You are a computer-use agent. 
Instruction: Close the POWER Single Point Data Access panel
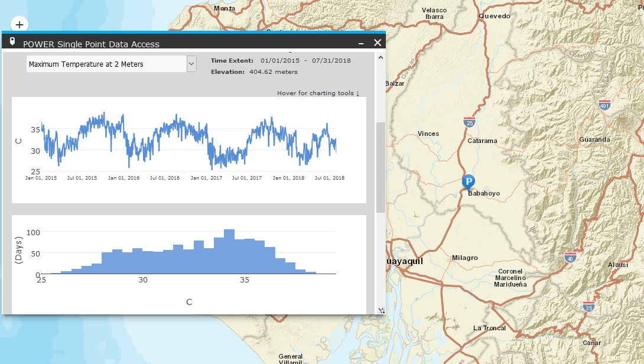(x=378, y=43)
